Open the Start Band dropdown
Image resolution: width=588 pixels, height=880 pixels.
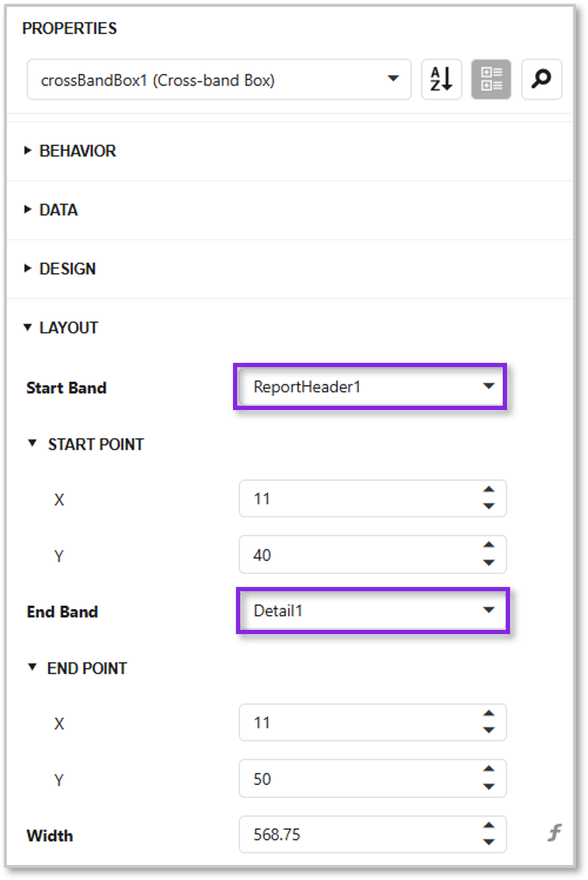[488, 387]
